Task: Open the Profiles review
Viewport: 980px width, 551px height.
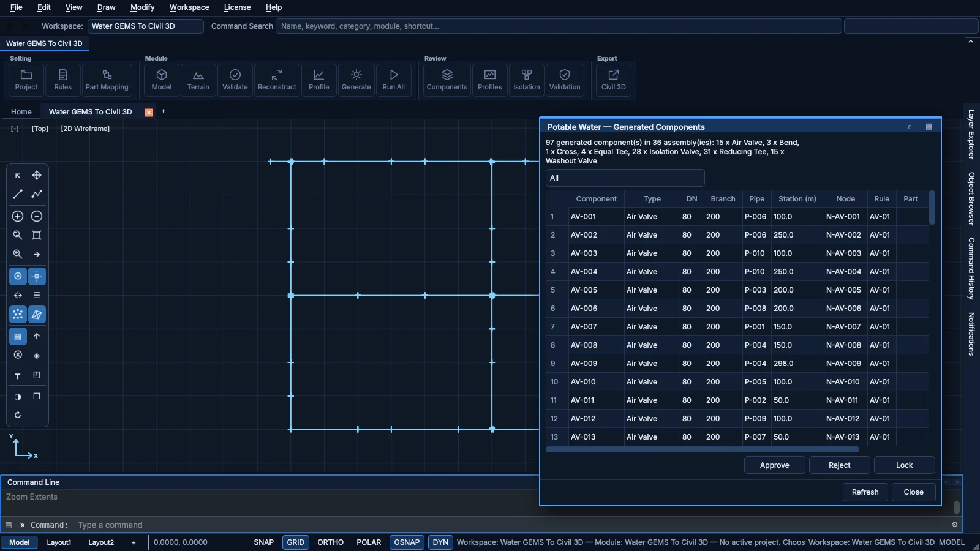Action: click(490, 80)
